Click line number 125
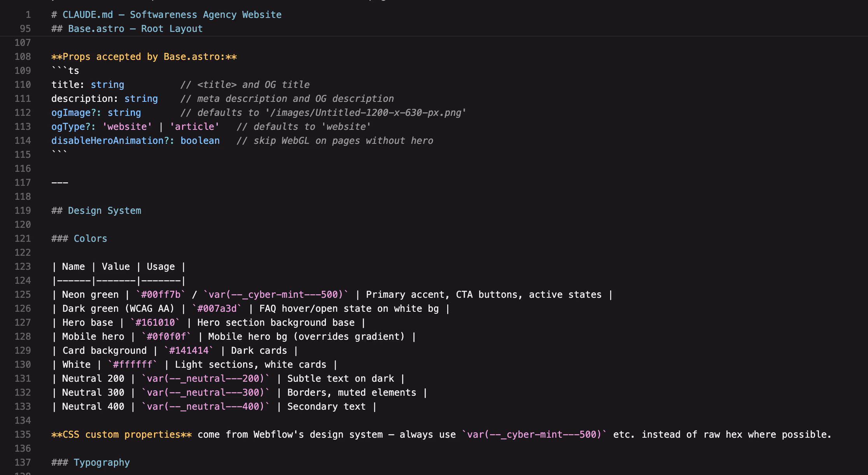Screen dimensions: 868x475 click(x=23, y=295)
